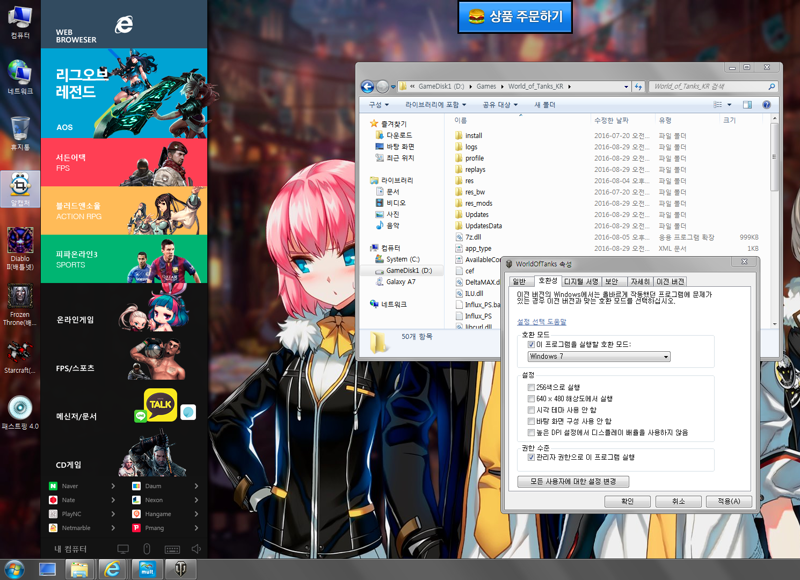The width and height of the screenshot is (800, 580).
Task: Open the 휴지통 recycle bin on the desktop
Action: tap(20, 133)
